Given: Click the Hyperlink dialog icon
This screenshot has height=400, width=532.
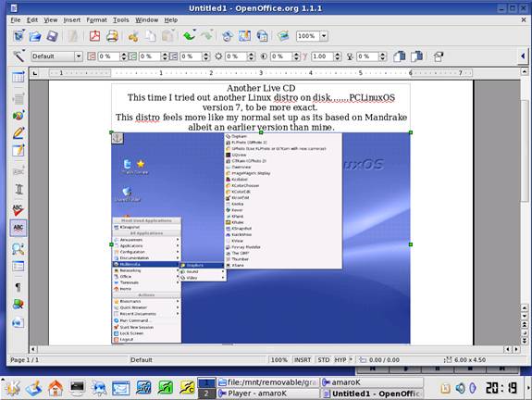Looking at the screenshot, I should point(262,36).
